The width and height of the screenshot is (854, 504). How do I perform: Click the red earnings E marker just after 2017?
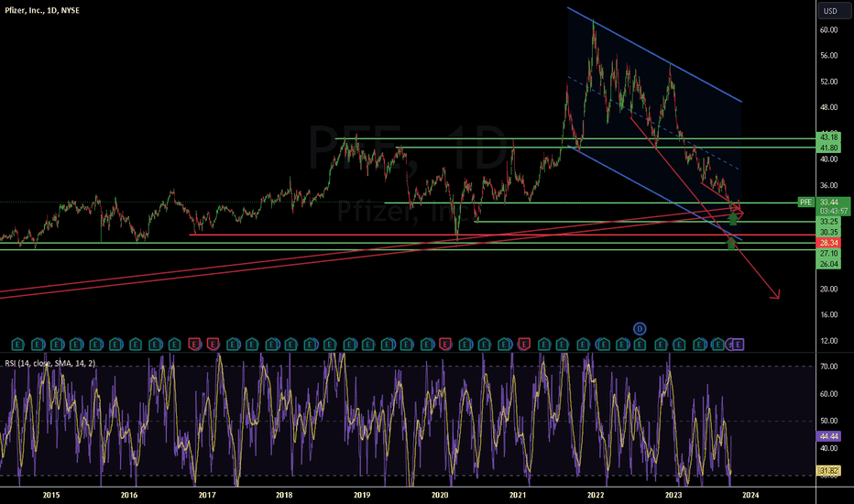point(213,345)
